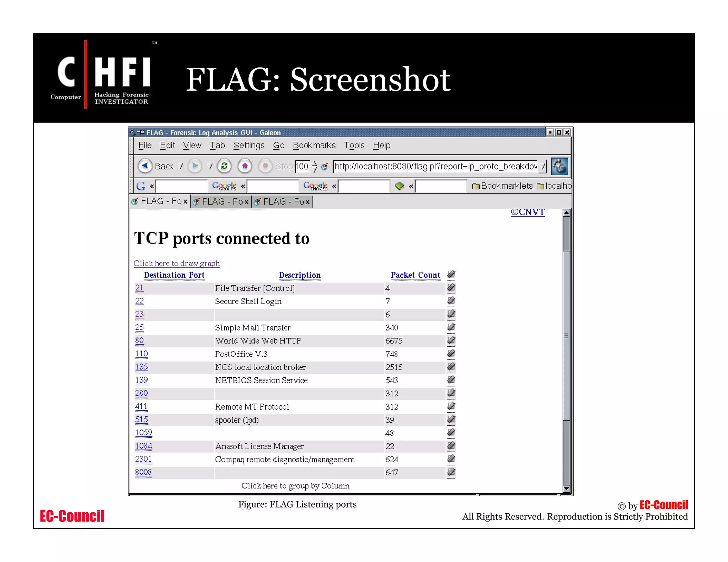Click the Forward navigation arrow icon
Screen dimensions: 728x562
click(195, 166)
